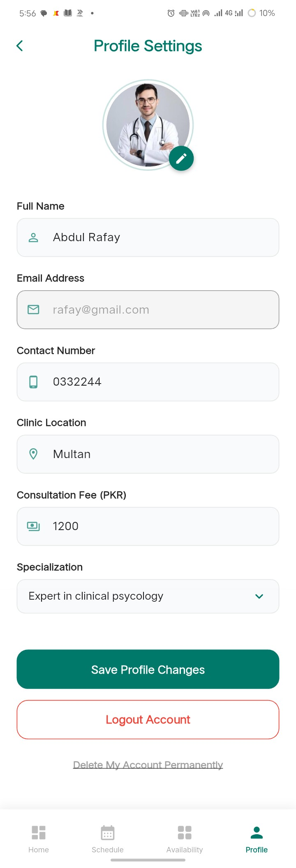Tap the envelope icon in Email field
The height and width of the screenshot is (868, 296).
click(33, 310)
